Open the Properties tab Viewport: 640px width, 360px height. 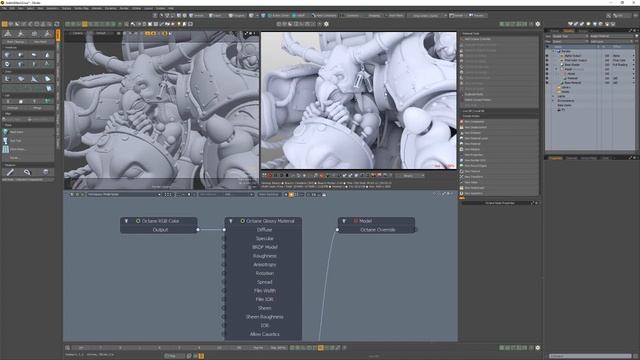point(555,158)
